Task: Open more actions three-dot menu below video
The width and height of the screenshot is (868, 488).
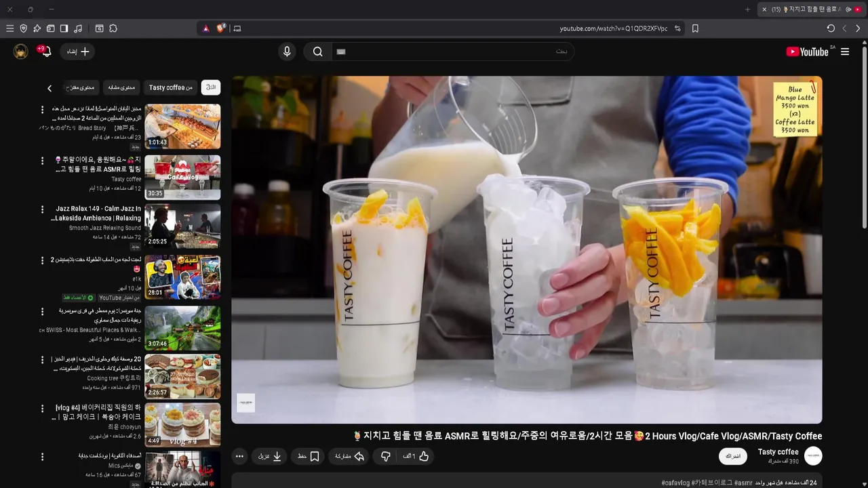Action: (239, 456)
